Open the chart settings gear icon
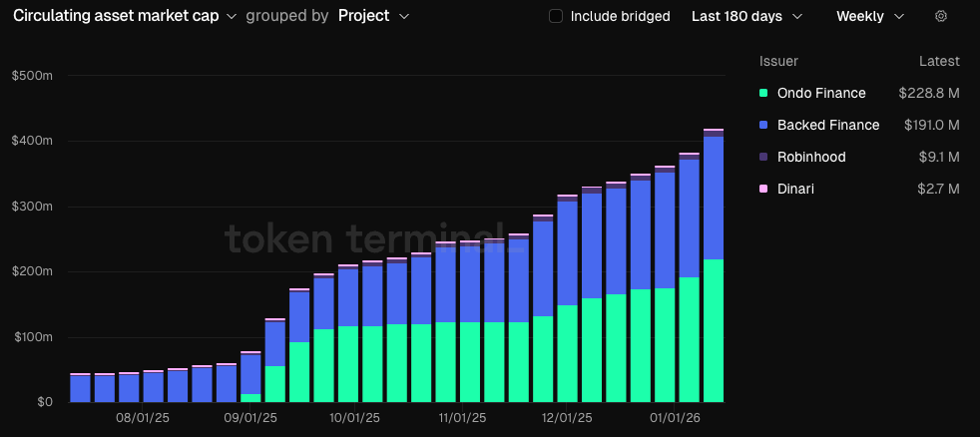Image resolution: width=980 pixels, height=437 pixels. tap(940, 16)
